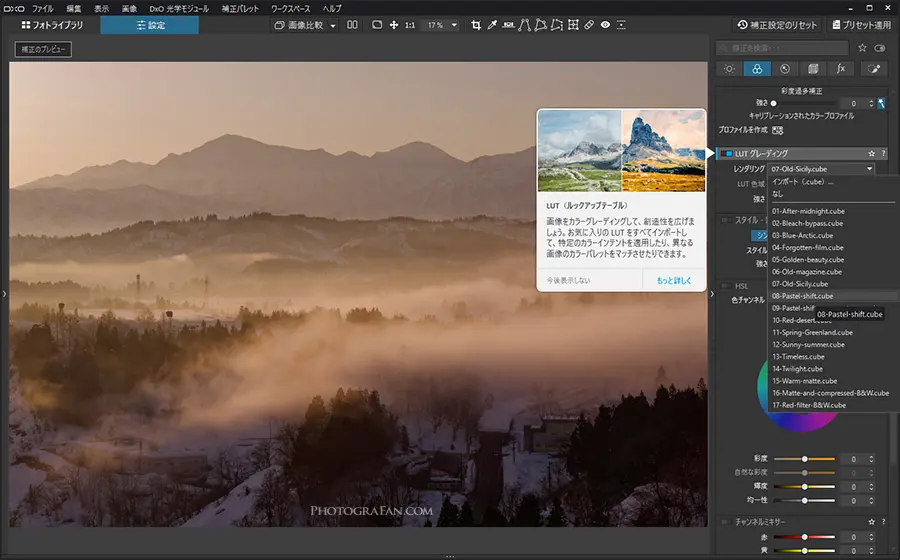This screenshot has width=900, height=560.
Task: Choose インポート (.cube) option
Action: pyautogui.click(x=802, y=182)
